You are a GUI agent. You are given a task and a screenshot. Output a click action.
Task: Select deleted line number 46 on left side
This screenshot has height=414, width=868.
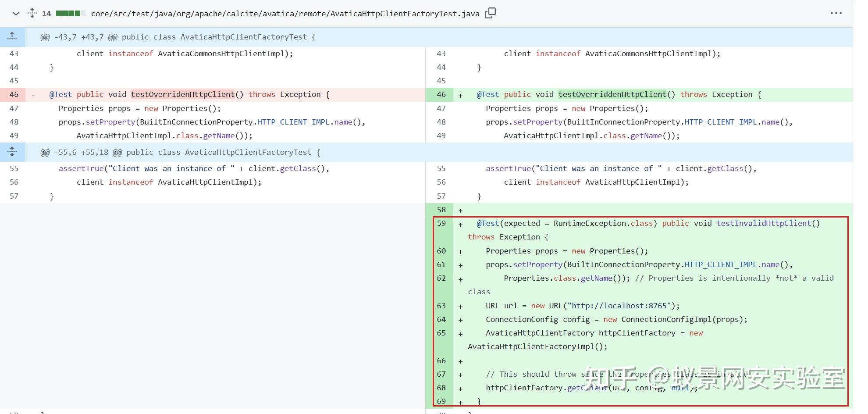[x=14, y=94]
